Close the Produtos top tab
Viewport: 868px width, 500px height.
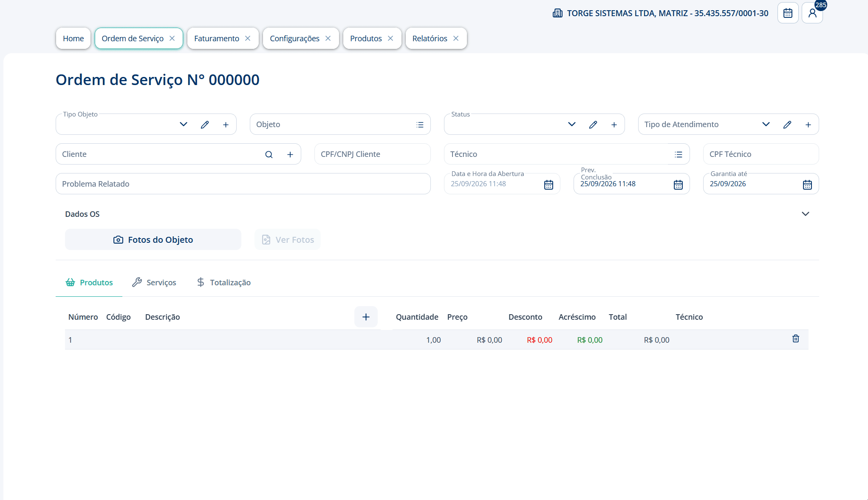pyautogui.click(x=390, y=38)
